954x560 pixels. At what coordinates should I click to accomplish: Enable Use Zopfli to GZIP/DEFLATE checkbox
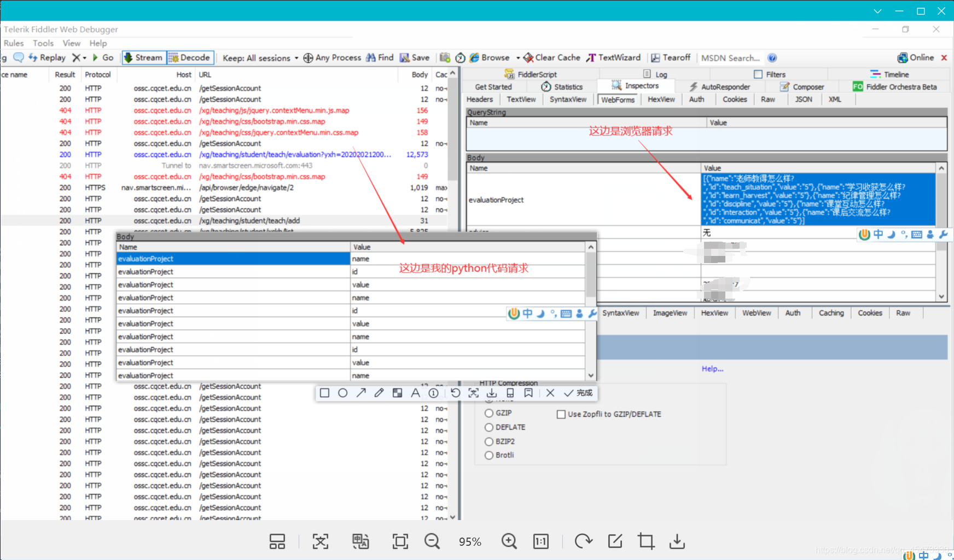click(561, 415)
